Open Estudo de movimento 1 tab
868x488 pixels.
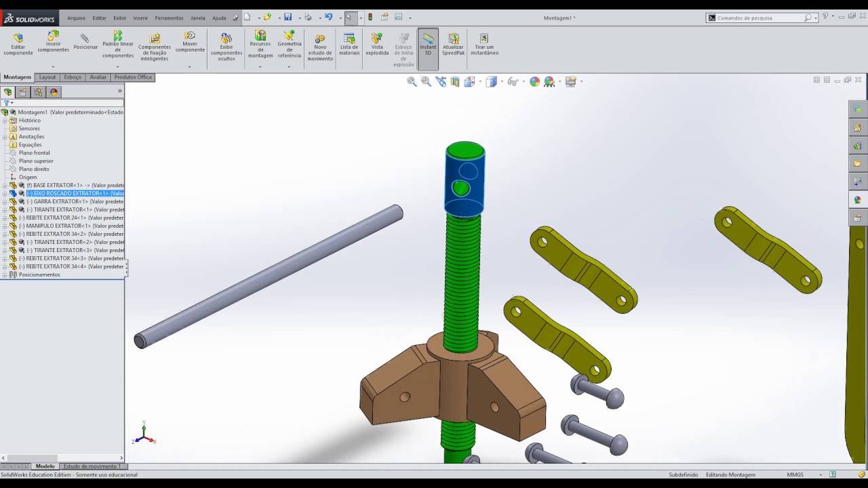pyautogui.click(x=92, y=466)
